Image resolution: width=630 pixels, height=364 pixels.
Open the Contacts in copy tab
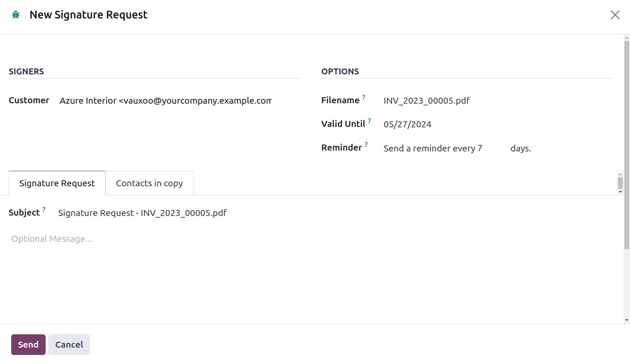(x=149, y=183)
